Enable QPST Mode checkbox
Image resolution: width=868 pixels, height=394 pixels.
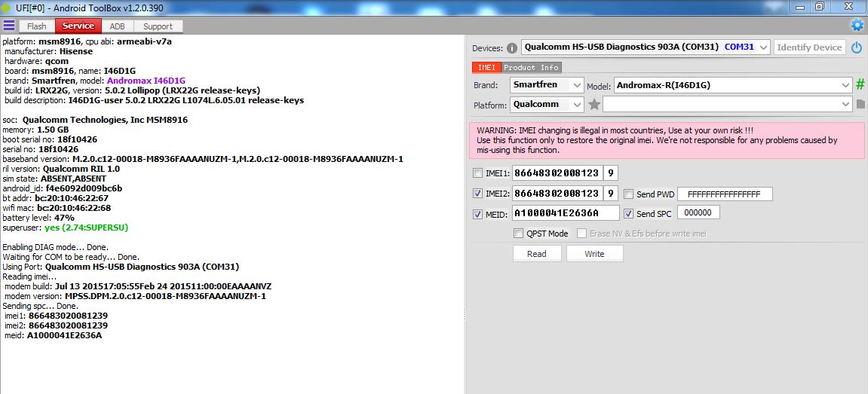518,234
